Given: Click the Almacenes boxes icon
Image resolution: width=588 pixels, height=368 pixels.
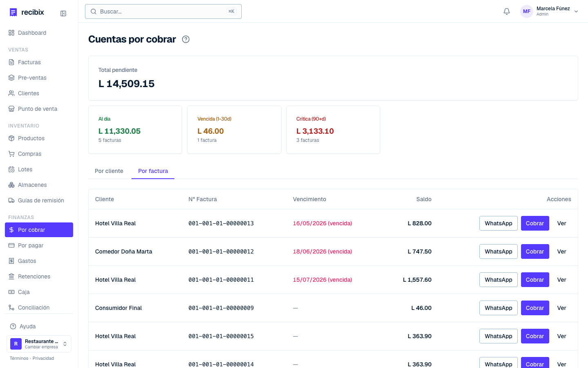Looking at the screenshot, I should click(x=11, y=185).
